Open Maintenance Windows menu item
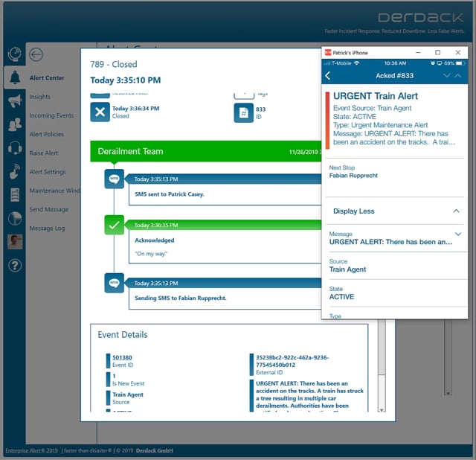This screenshot has width=476, height=460. click(54, 191)
